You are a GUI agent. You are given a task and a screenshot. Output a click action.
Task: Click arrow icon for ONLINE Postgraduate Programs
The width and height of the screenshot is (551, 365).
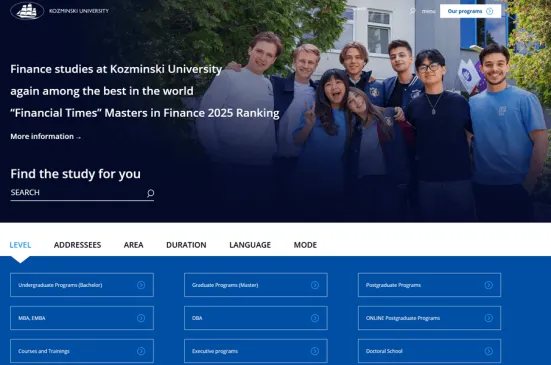click(x=488, y=318)
